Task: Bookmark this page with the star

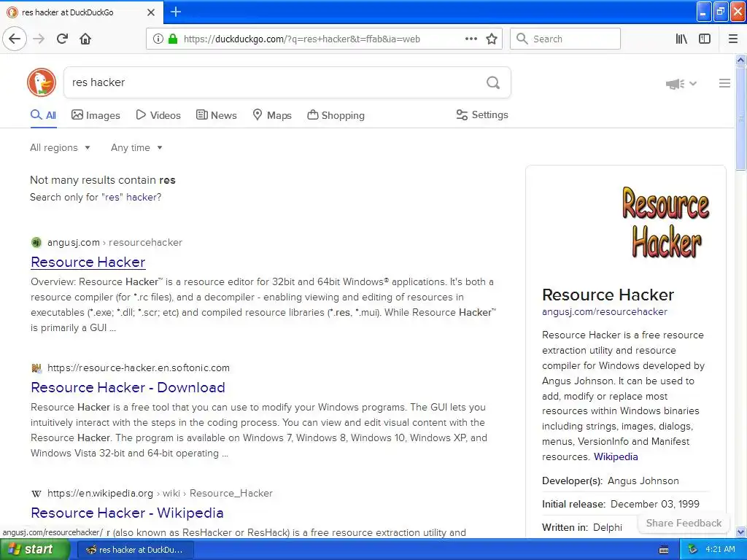Action: pos(492,39)
